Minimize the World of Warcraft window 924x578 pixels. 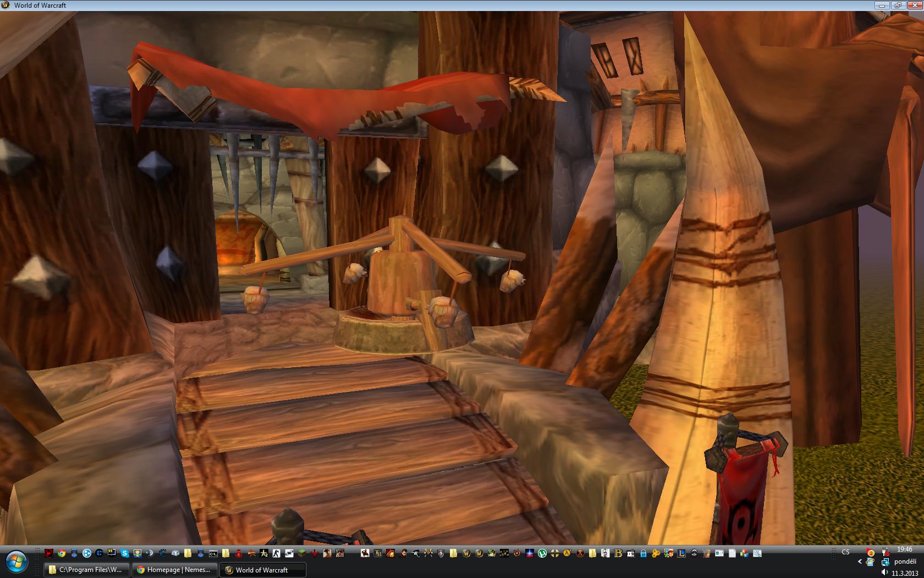click(882, 5)
